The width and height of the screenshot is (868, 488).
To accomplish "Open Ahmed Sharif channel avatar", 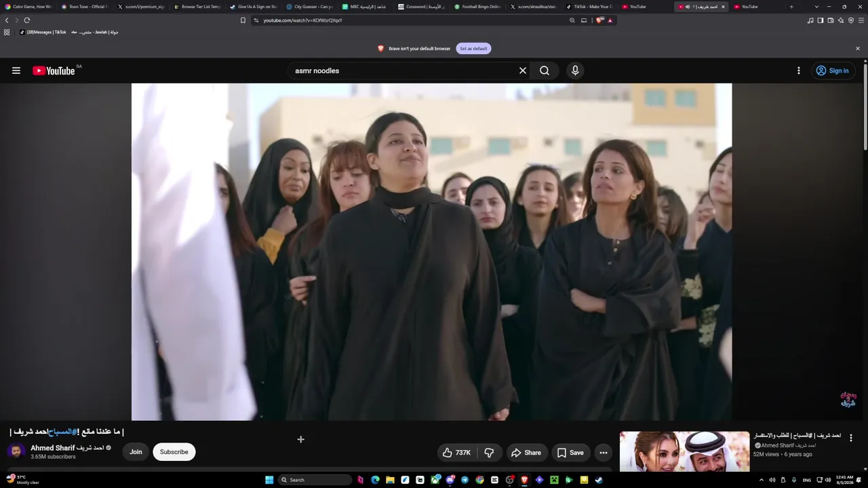I will coord(16,452).
